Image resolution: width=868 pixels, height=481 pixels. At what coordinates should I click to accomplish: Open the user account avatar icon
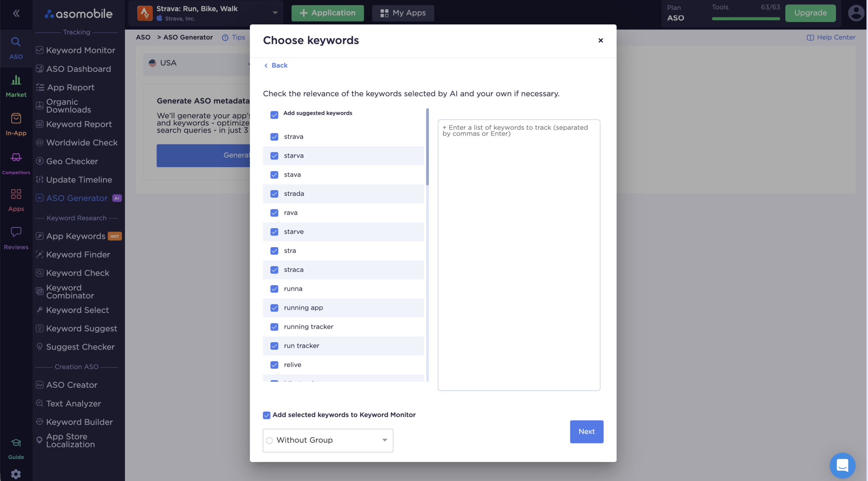(x=856, y=13)
